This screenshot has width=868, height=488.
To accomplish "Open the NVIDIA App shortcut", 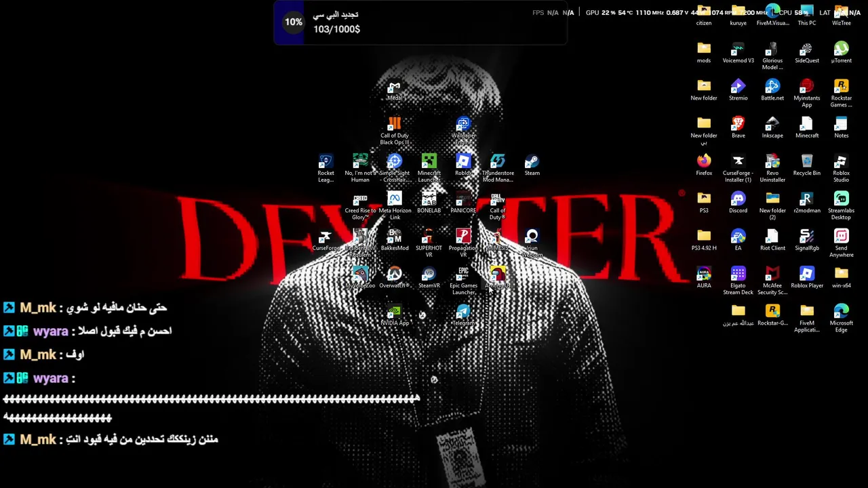I will [395, 316].
